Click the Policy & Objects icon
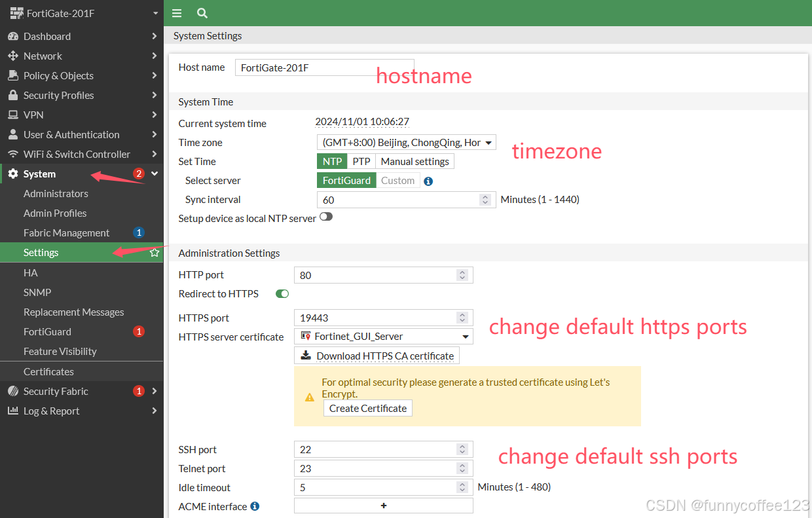The width and height of the screenshot is (812, 518). [13, 75]
